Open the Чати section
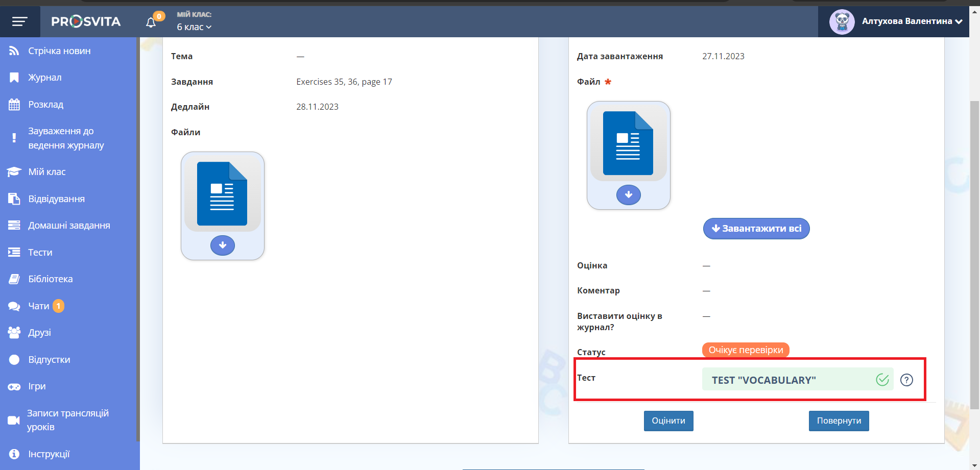The width and height of the screenshot is (980, 470). click(39, 306)
